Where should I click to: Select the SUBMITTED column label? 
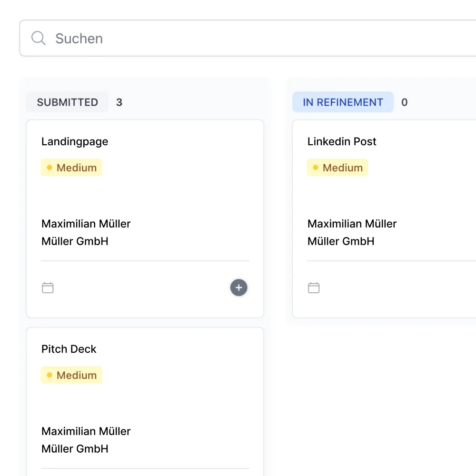tap(68, 102)
